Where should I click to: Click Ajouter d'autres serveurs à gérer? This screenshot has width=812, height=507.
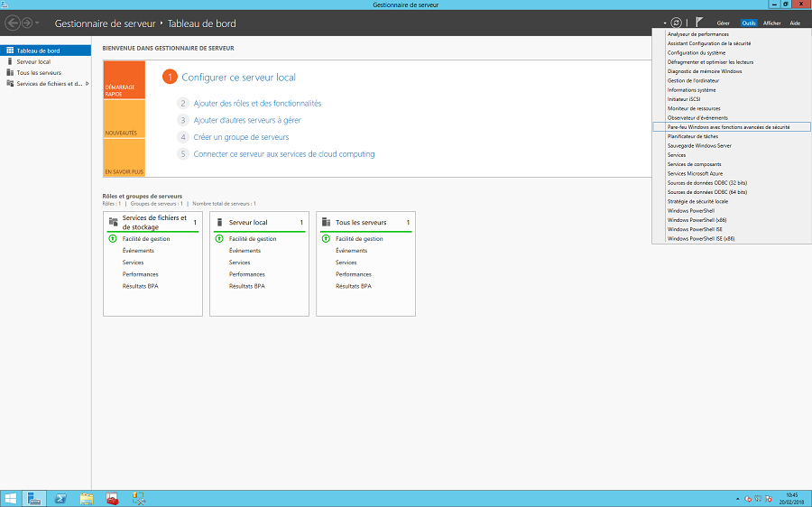coord(247,120)
